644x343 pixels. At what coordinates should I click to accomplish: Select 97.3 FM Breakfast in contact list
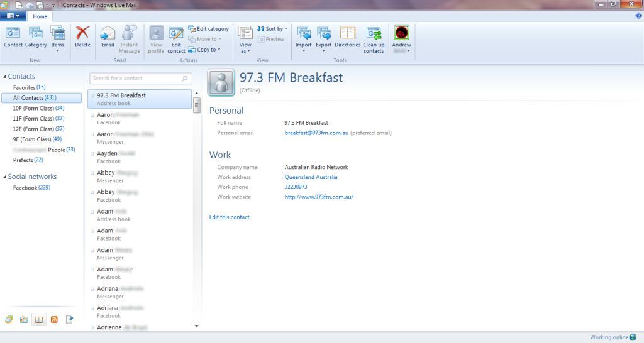[x=140, y=99]
